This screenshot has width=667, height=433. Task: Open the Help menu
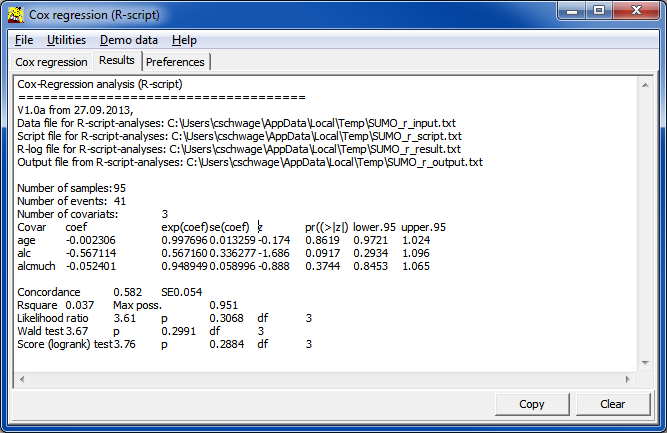(x=184, y=40)
